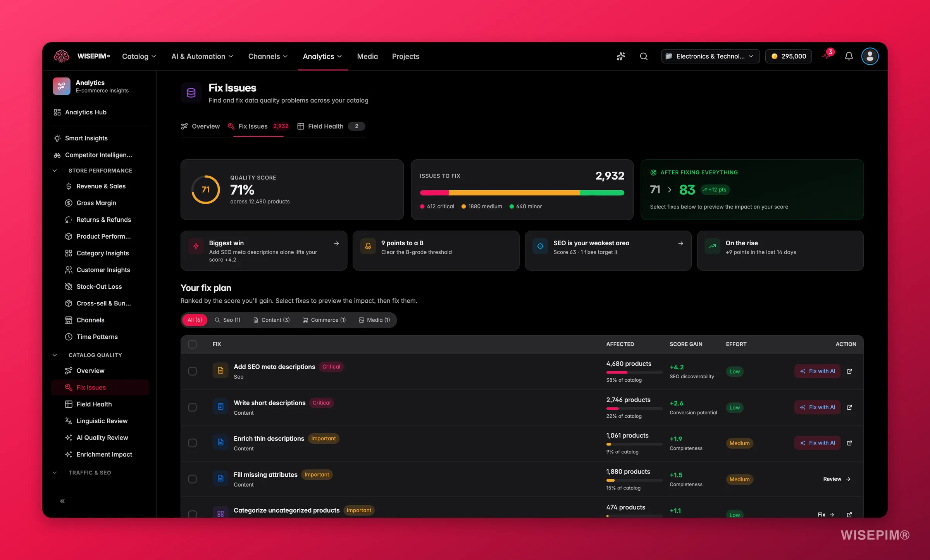Click Fix with AI for Write short descriptions
This screenshot has height=560, width=930.
pyautogui.click(x=817, y=407)
